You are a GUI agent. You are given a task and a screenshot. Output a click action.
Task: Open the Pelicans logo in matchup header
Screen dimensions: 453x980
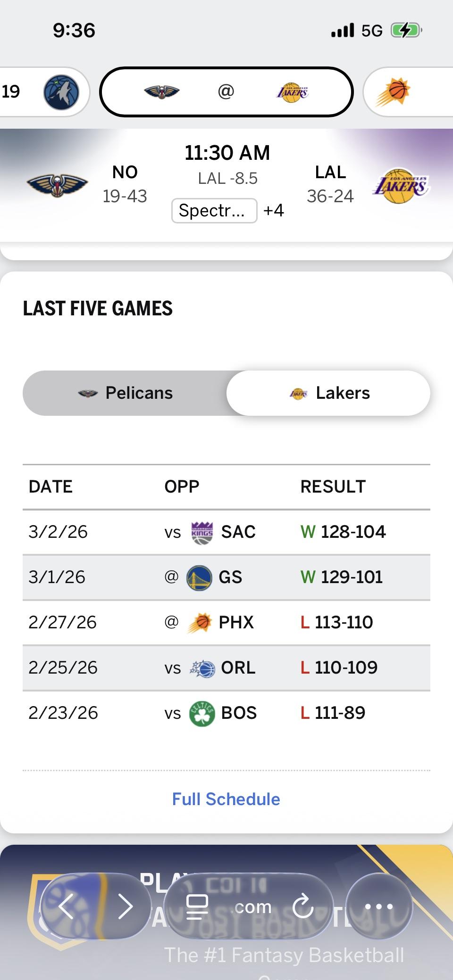point(57,184)
